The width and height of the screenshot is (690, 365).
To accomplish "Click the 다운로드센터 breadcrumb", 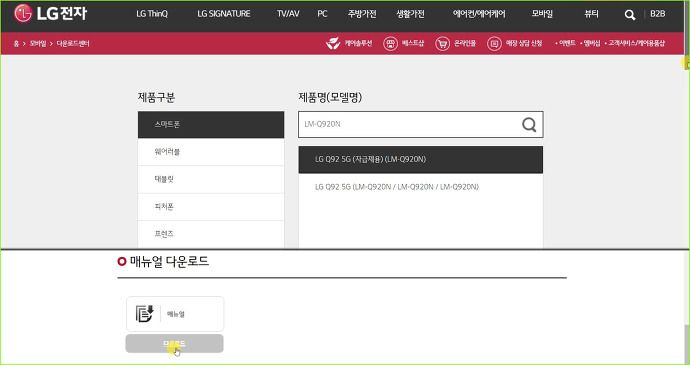I will click(x=73, y=44).
